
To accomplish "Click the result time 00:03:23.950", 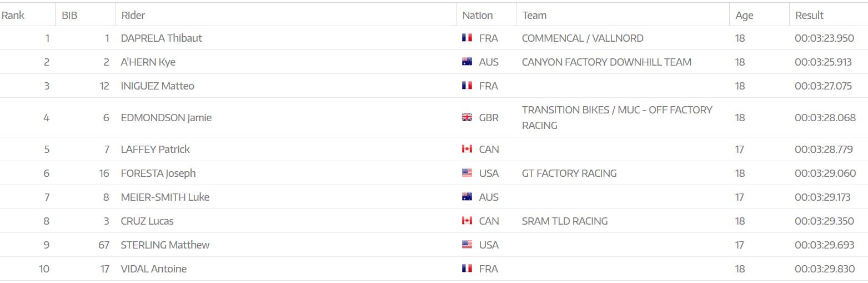I will pos(825,38).
